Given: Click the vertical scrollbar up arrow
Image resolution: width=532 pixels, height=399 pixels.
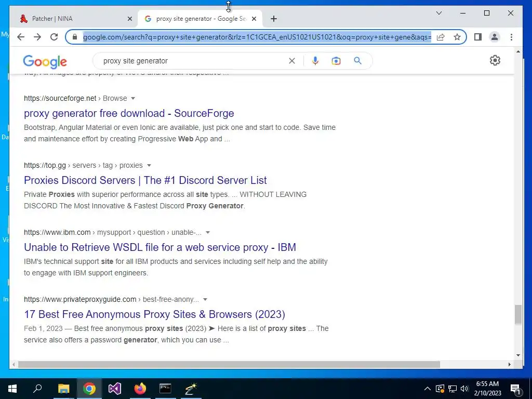Looking at the screenshot, I should 518,51.
